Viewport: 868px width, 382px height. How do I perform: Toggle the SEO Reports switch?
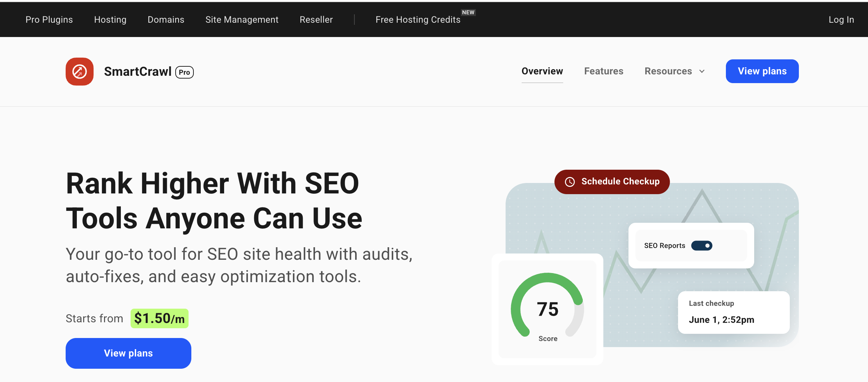coord(701,245)
